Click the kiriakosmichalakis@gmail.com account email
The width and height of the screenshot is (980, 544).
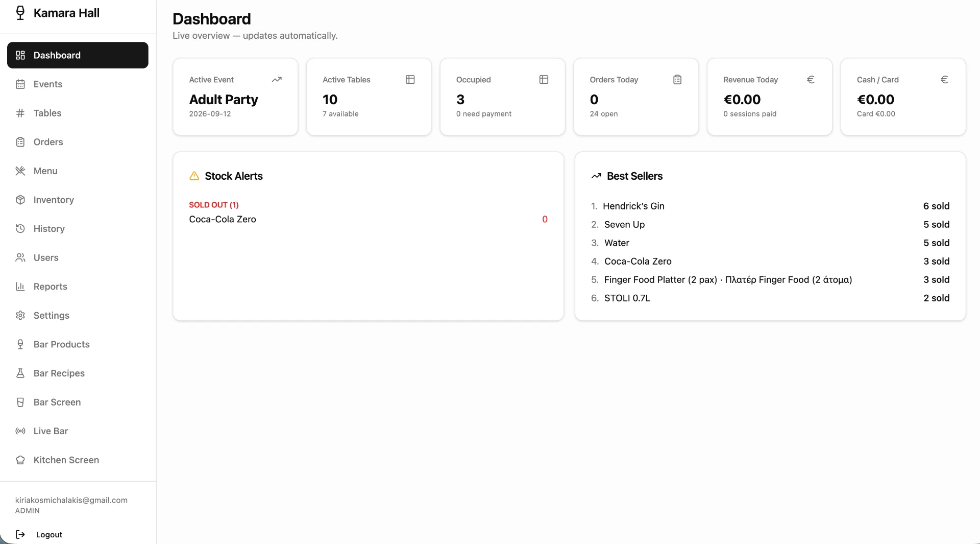pyautogui.click(x=71, y=500)
